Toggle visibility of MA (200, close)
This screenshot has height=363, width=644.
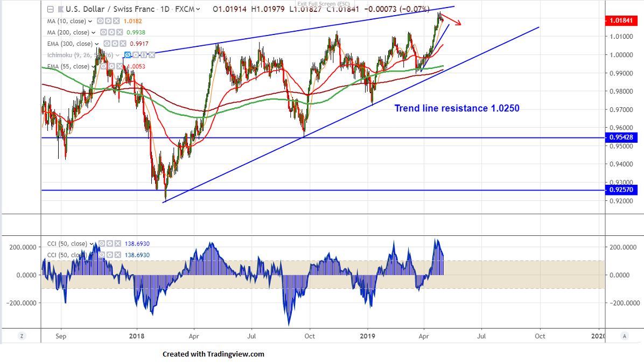click(102, 32)
